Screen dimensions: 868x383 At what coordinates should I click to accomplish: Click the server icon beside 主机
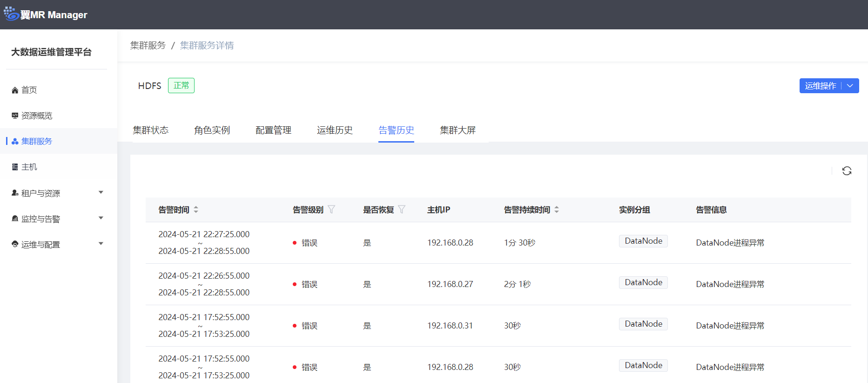(x=15, y=167)
